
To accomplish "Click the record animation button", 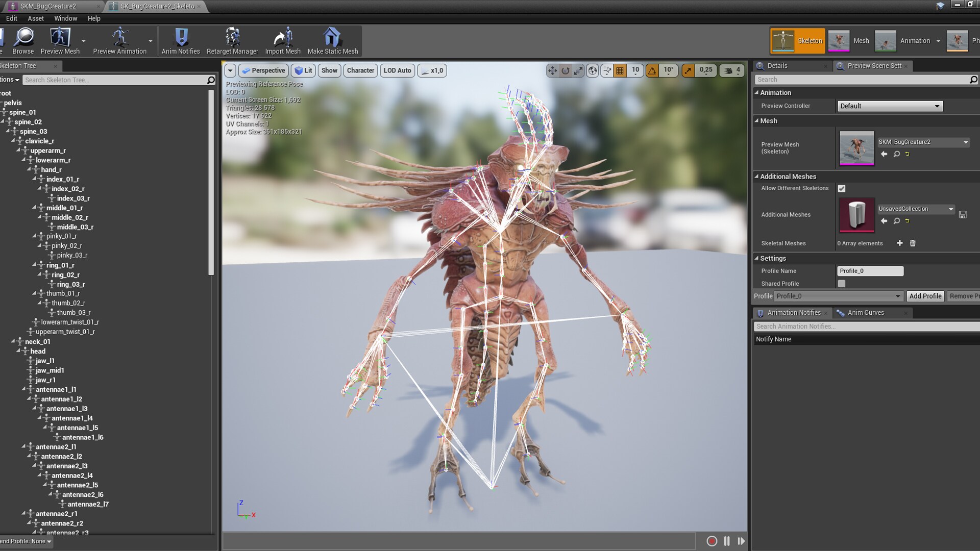I will tap(712, 541).
